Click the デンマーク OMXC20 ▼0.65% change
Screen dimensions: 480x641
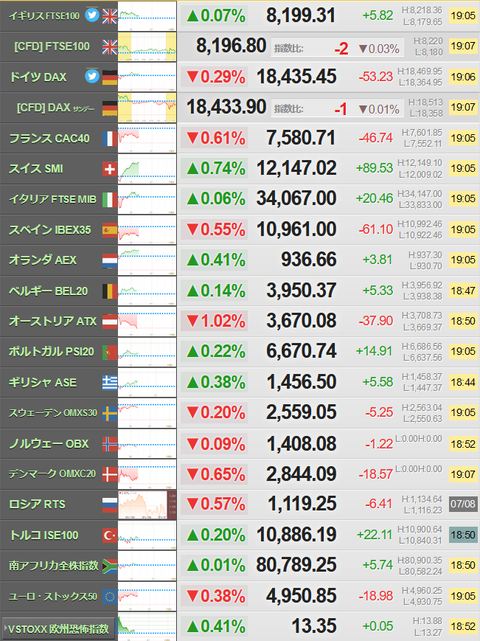coord(215,474)
